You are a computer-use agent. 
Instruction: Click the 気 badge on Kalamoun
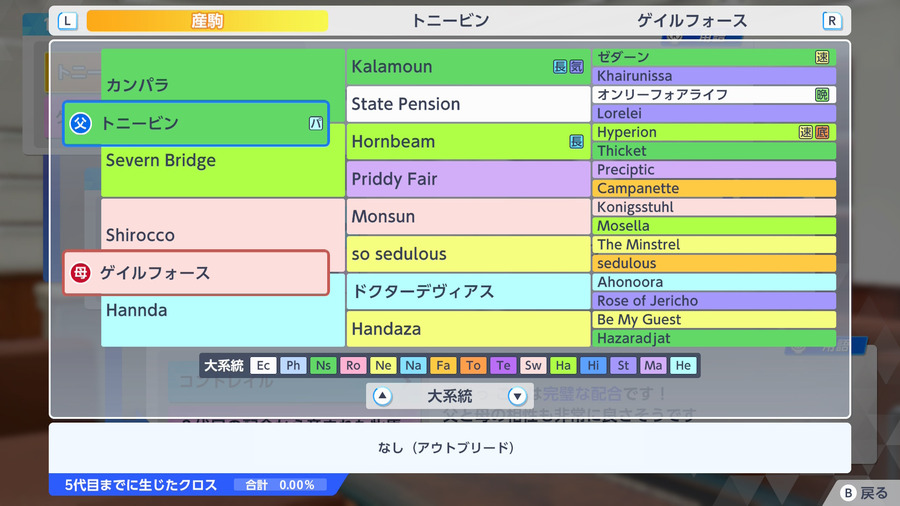[x=576, y=67]
